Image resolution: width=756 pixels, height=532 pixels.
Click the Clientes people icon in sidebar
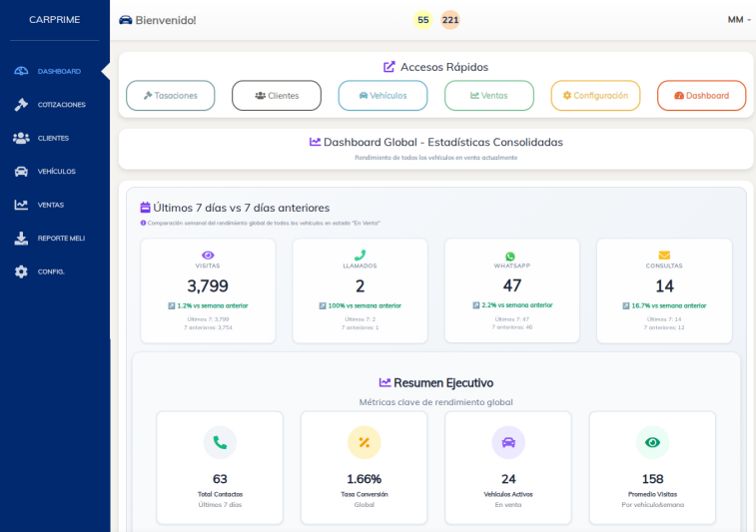pyautogui.click(x=21, y=138)
